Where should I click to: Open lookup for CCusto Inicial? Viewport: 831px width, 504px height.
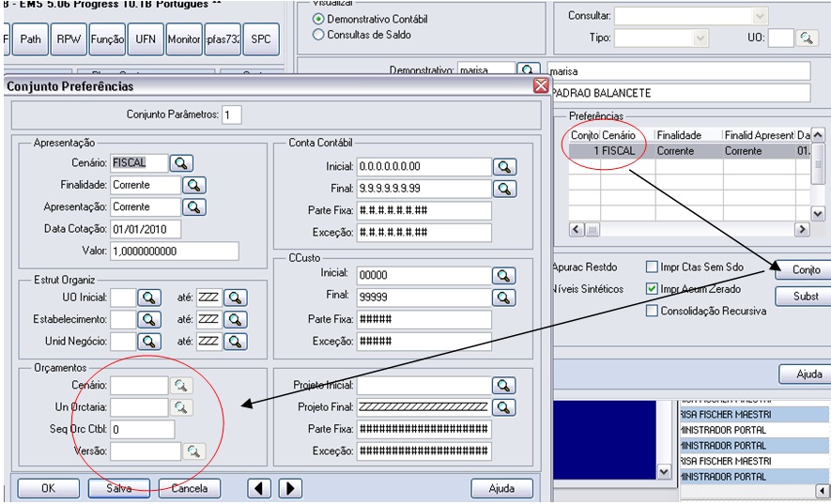click(503, 276)
